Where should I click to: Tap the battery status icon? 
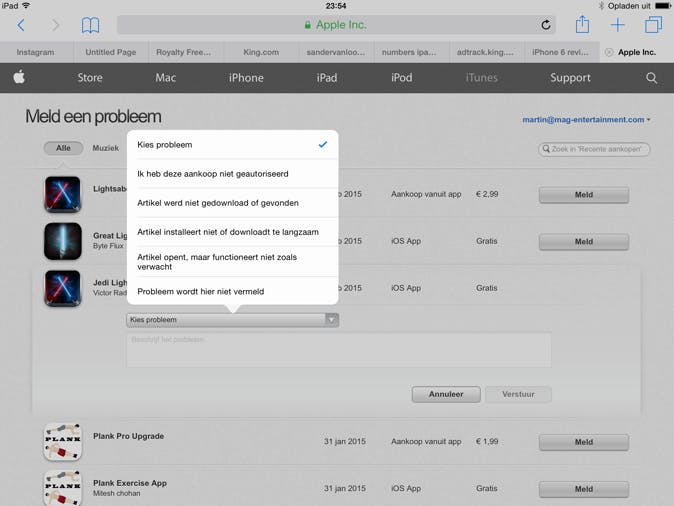663,6
